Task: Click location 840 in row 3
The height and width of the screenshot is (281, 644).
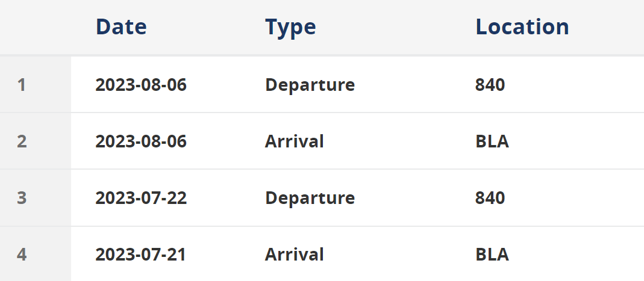Action: [490, 198]
